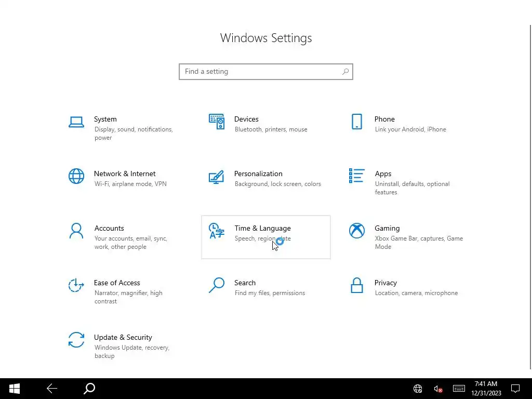Click the Accounts person icon
Screen dimensions: 532x399
tap(76, 231)
